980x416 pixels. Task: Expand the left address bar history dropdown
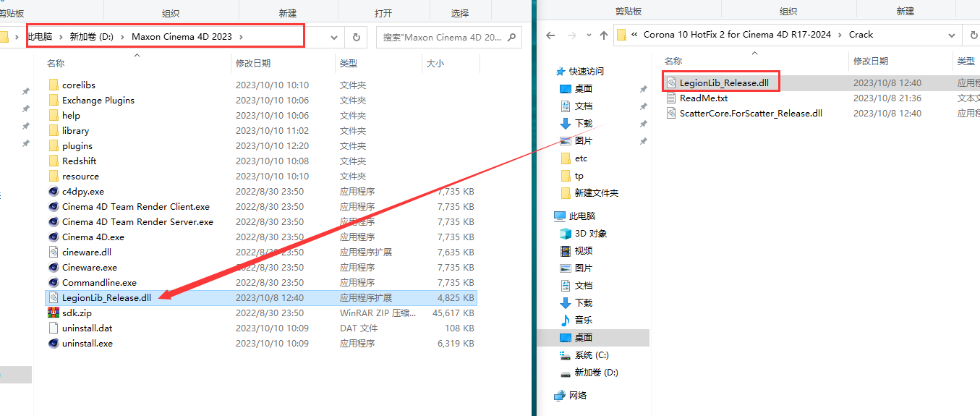coord(334,37)
